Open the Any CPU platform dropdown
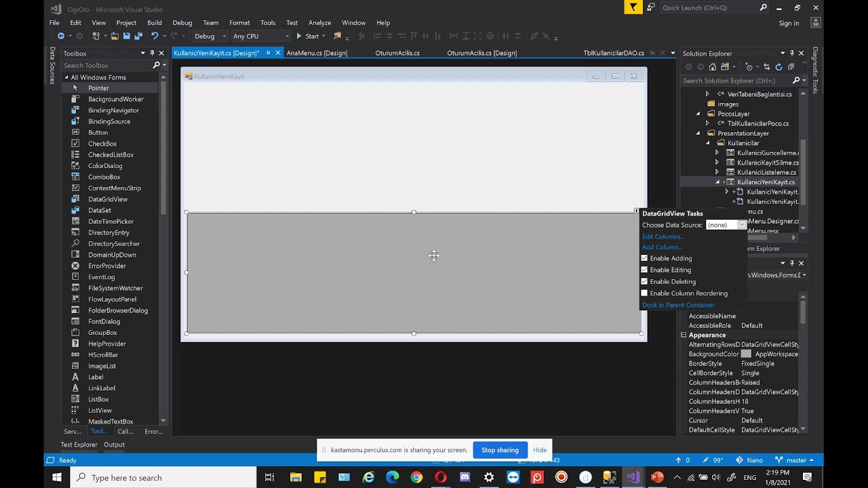Screen dimensions: 868x488 [x=260, y=36]
